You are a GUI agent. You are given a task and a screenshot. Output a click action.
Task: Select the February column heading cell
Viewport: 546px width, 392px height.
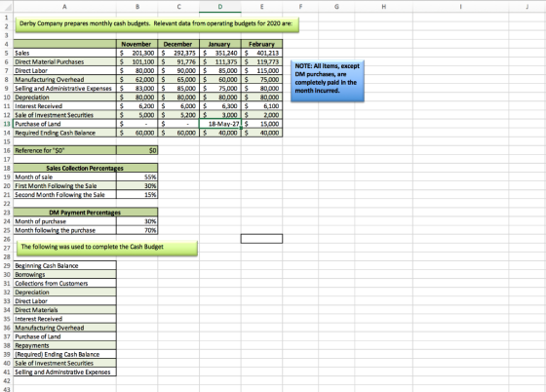click(x=262, y=44)
